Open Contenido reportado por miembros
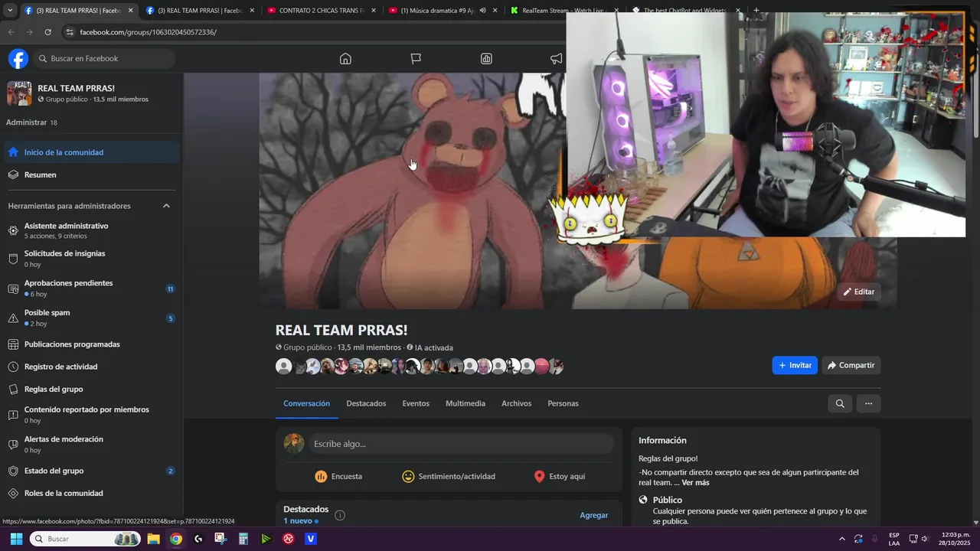 click(x=92, y=415)
